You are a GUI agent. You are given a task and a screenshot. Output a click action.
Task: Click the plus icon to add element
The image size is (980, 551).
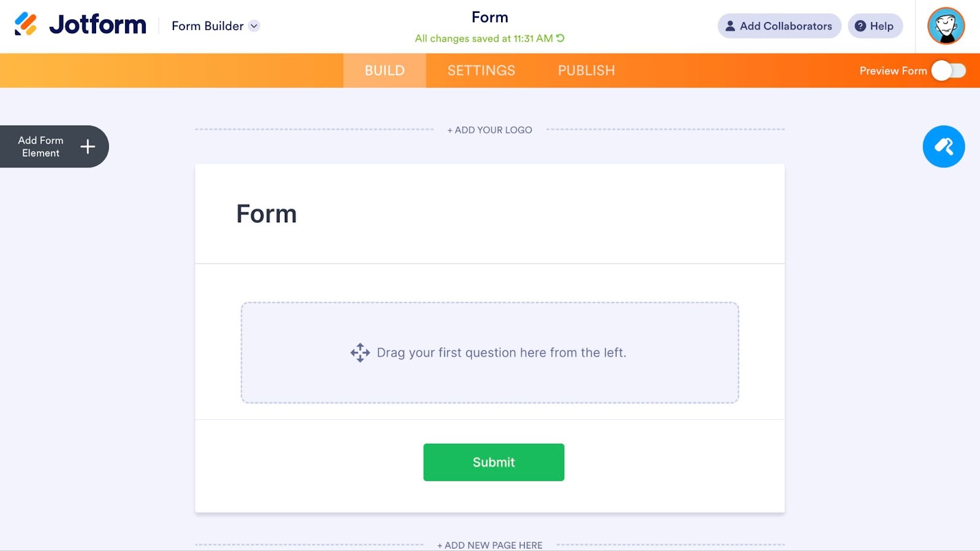tap(88, 146)
